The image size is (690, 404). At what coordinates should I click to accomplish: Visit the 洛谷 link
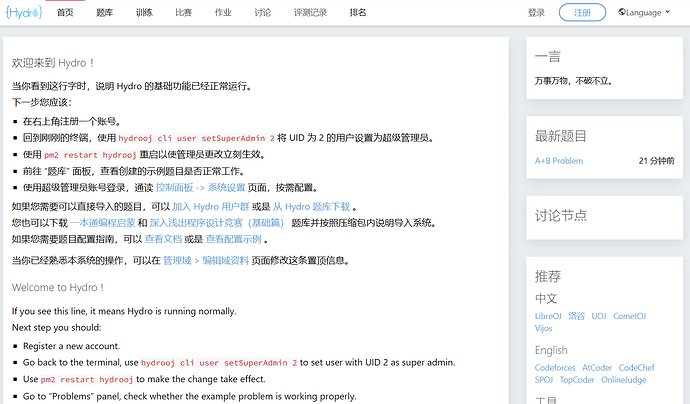[576, 316]
